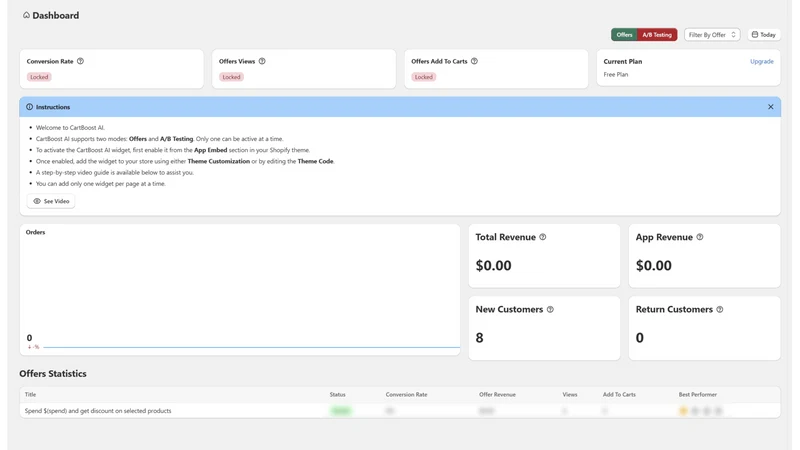Click the 'only one widget per page' line
This screenshot has width=800, height=450.
coord(101,184)
